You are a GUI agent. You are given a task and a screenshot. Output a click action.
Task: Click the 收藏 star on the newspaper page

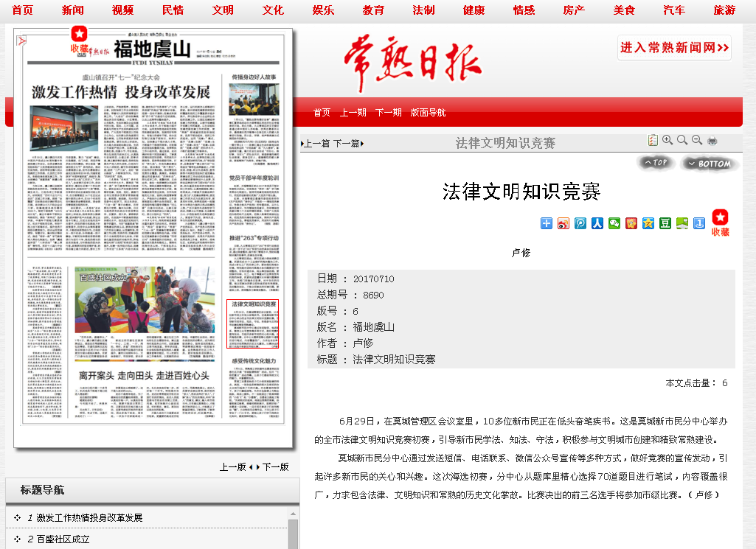click(x=80, y=40)
